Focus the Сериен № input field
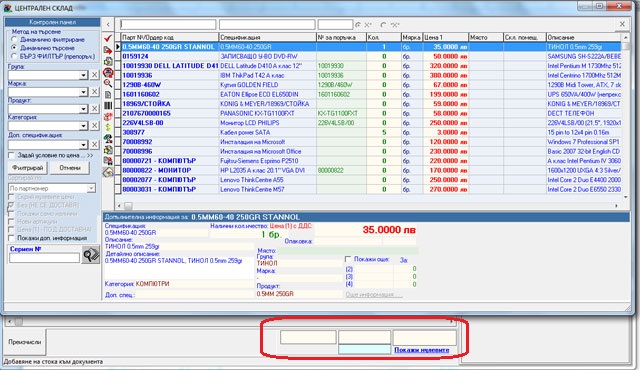The width and height of the screenshot is (640, 370). (x=44, y=258)
